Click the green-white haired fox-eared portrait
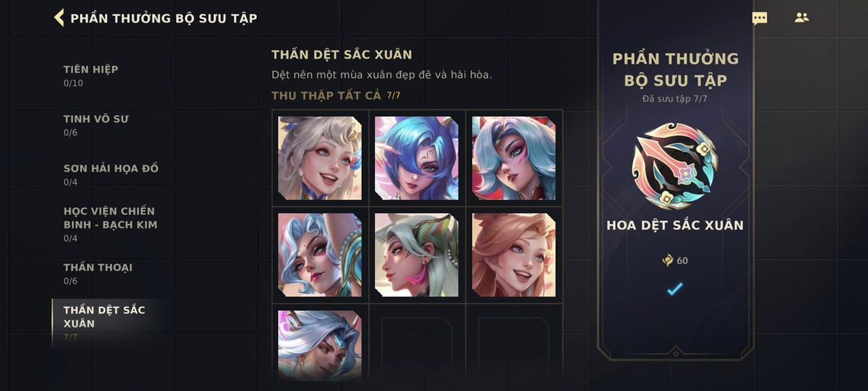This screenshot has width=868, height=391. pos(417,255)
